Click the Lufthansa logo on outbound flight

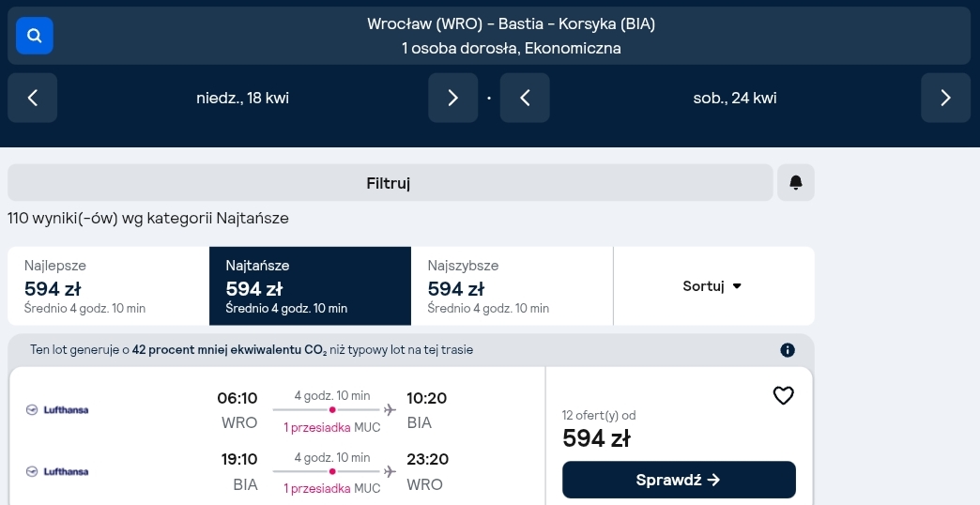pos(57,410)
